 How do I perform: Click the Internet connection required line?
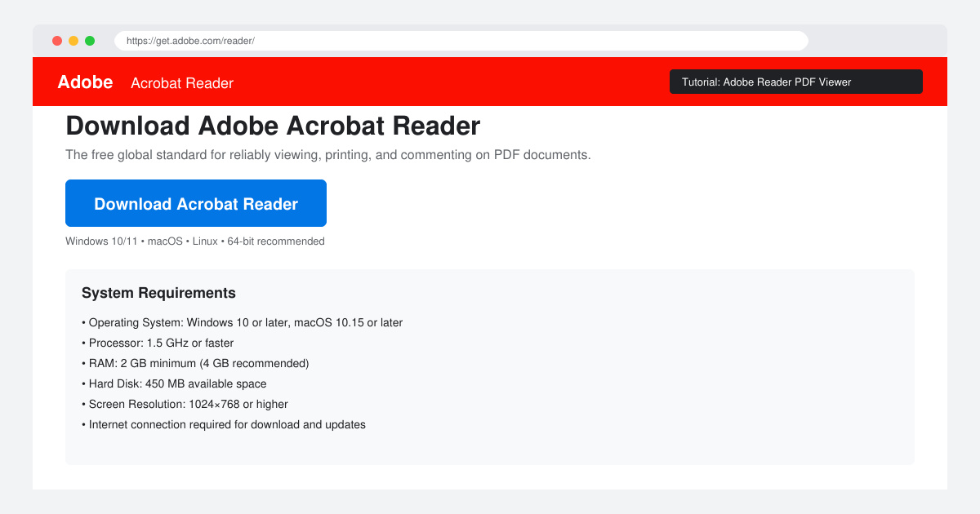coord(224,425)
